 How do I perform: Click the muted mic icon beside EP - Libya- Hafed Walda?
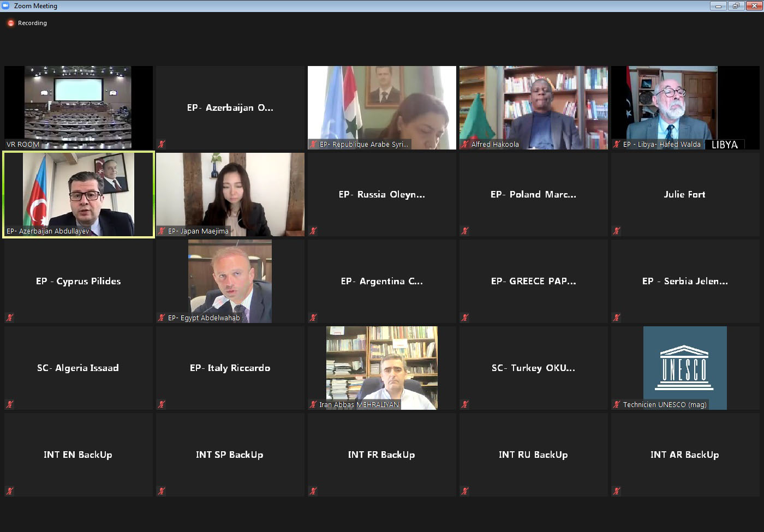[x=617, y=144]
